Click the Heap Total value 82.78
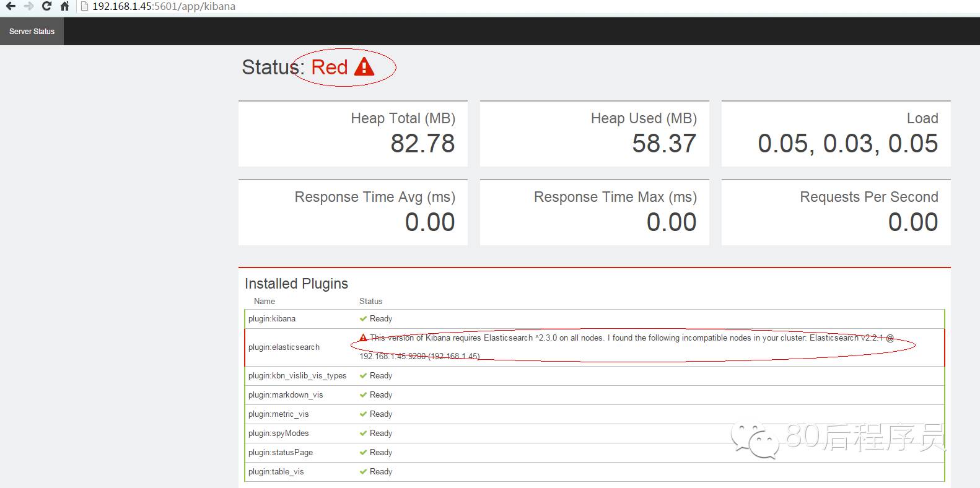980x488 pixels. 422,144
